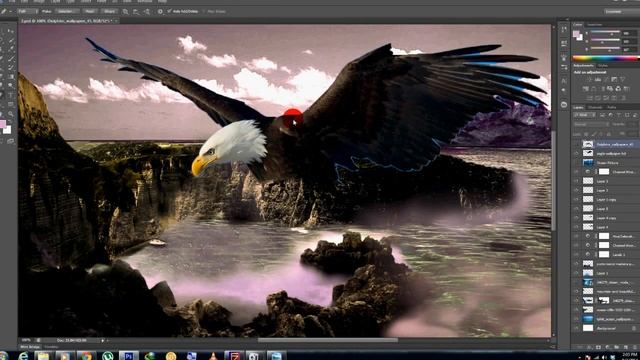Select the Move tool

pyautogui.click(x=11, y=31)
